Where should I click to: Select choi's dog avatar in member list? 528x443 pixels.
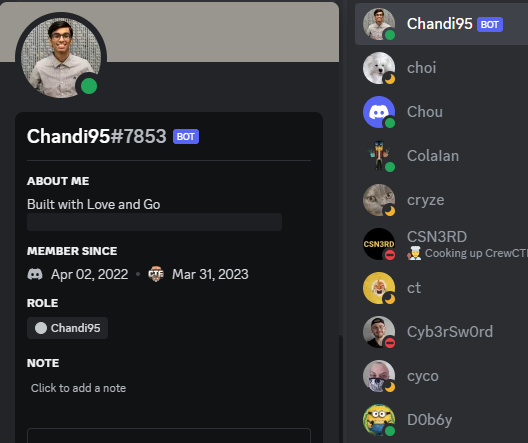[x=379, y=68]
